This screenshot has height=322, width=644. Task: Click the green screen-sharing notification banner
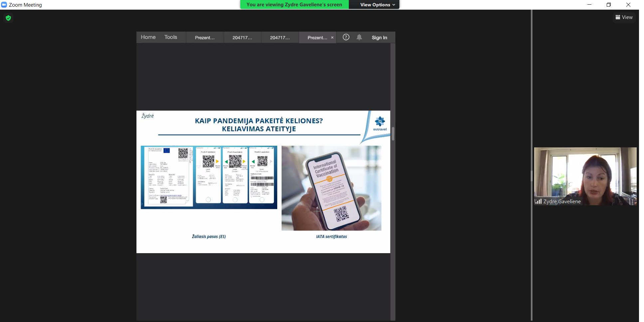coord(294,5)
